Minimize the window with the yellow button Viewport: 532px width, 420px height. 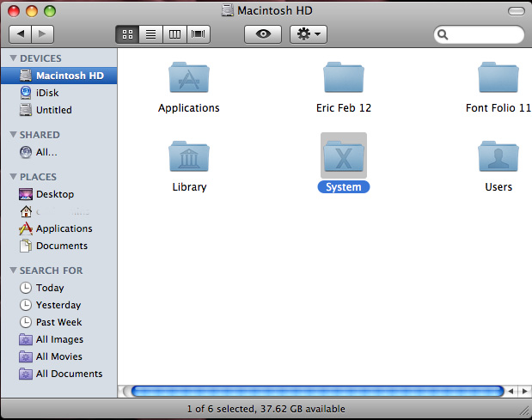[32, 11]
